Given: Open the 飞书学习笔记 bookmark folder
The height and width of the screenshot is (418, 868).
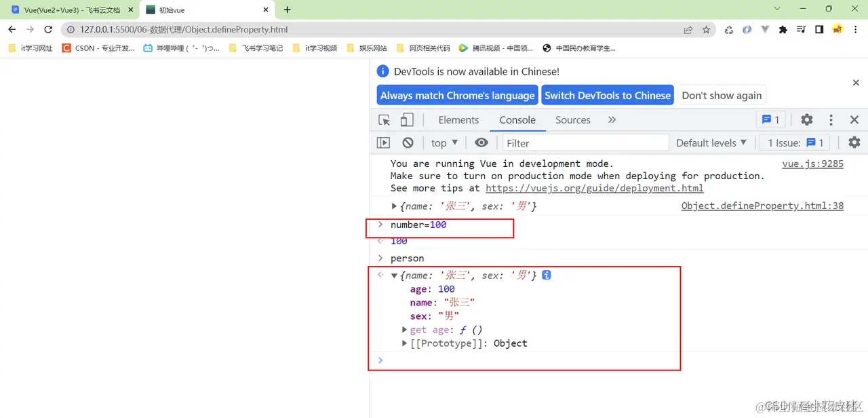Looking at the screenshot, I should click(256, 48).
